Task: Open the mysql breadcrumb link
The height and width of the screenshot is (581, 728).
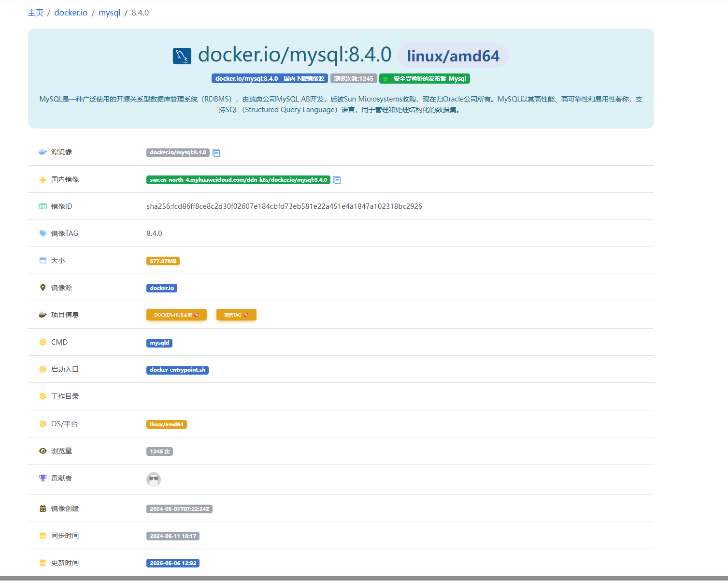Action: point(109,13)
